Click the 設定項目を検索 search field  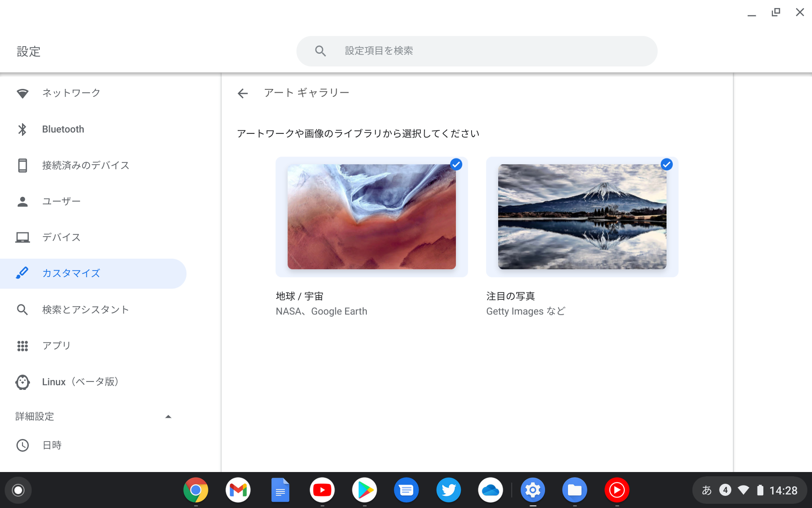coord(477,51)
